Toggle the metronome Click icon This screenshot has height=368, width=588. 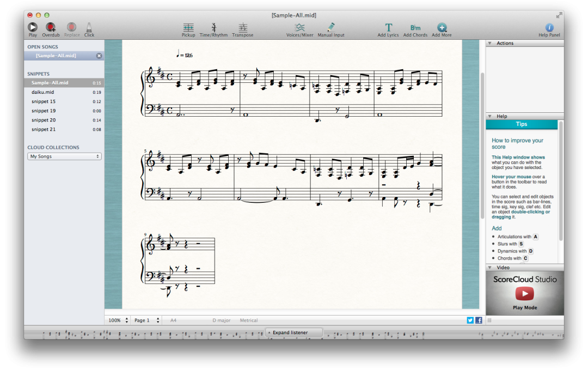[89, 27]
